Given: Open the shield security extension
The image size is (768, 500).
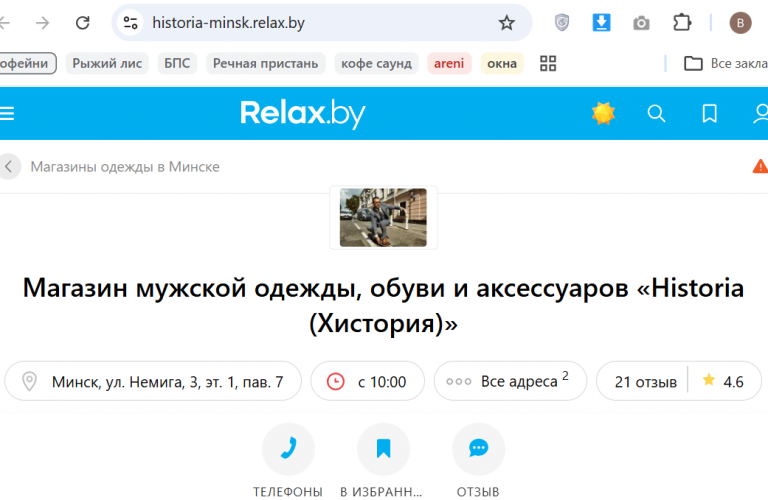Looking at the screenshot, I should [x=562, y=23].
